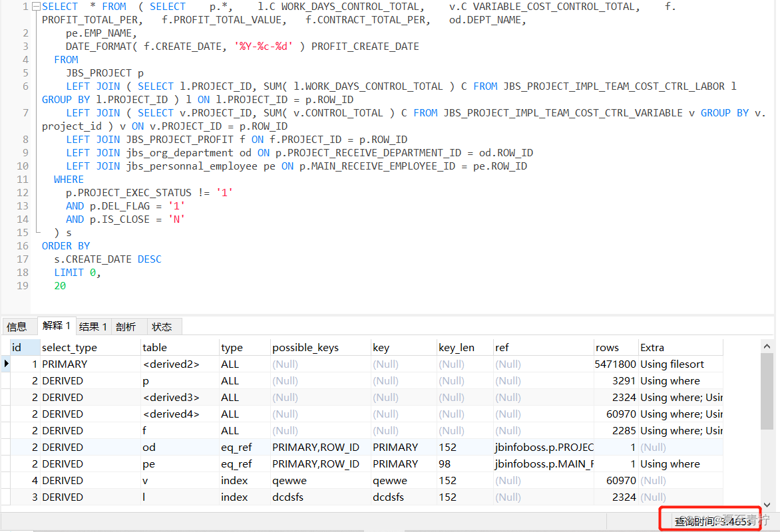This screenshot has width=780, height=532.
Task: Click the vertical scrollbar thumb of results grid
Action: click(767, 391)
